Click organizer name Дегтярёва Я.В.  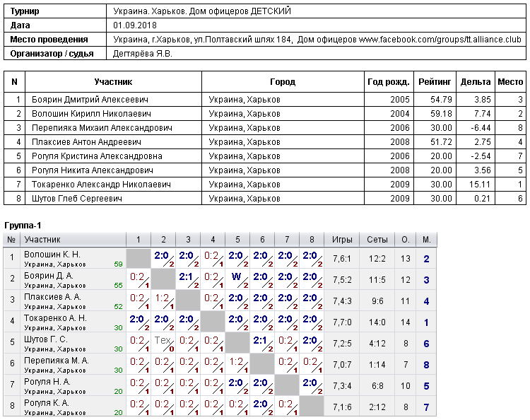point(142,54)
